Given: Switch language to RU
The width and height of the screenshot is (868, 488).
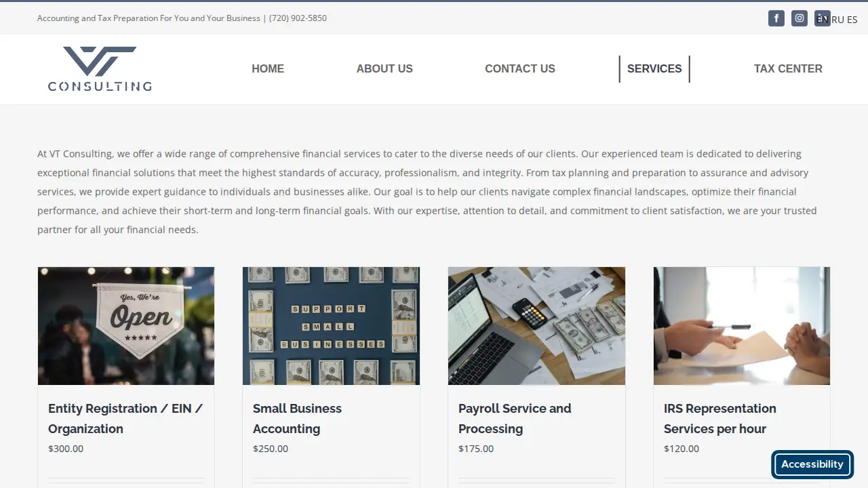Looking at the screenshot, I should coord(838,20).
